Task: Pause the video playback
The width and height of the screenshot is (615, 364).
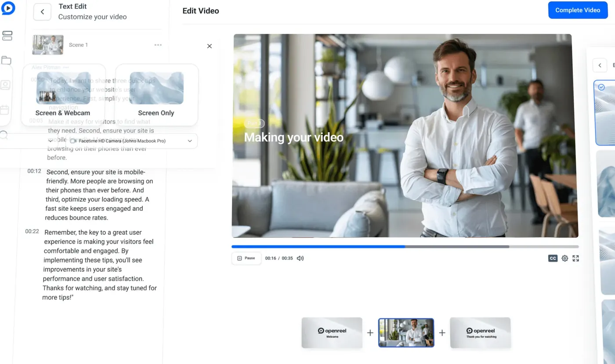Action: (x=246, y=258)
